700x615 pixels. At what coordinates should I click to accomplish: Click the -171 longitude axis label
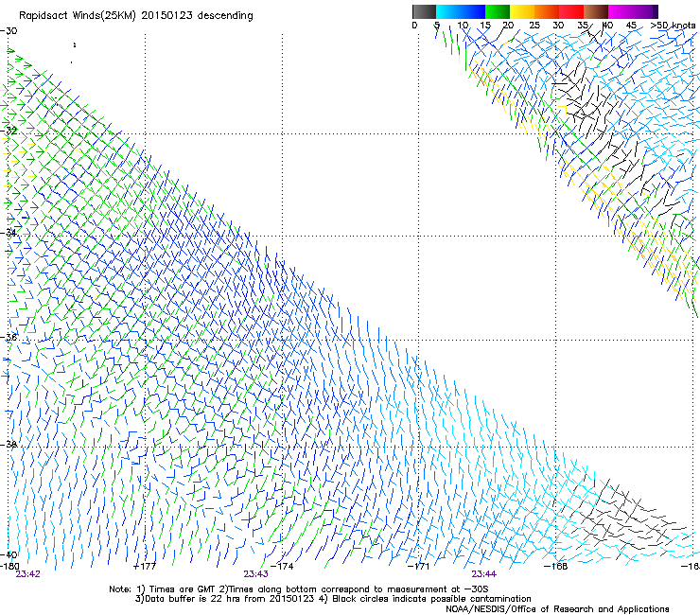(418, 566)
